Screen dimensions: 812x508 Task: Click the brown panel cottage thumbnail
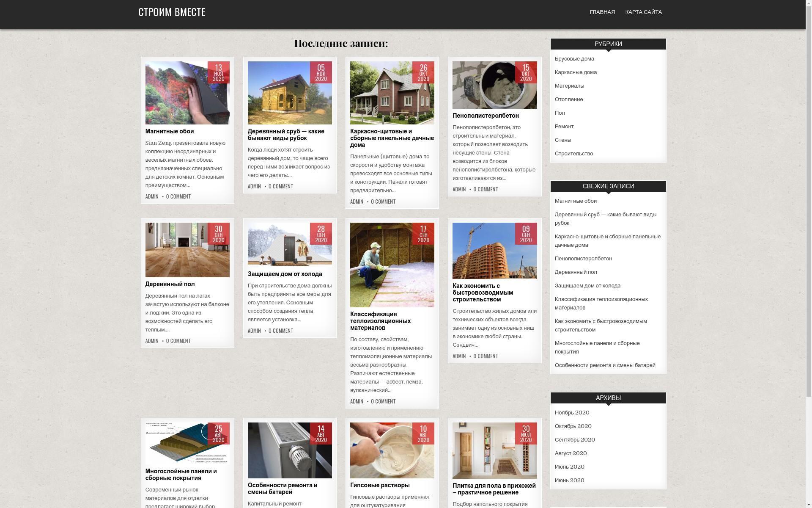click(x=392, y=93)
